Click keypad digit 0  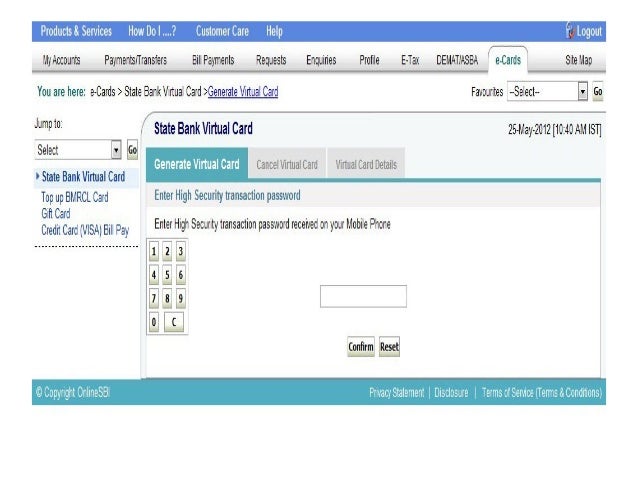coord(154,322)
